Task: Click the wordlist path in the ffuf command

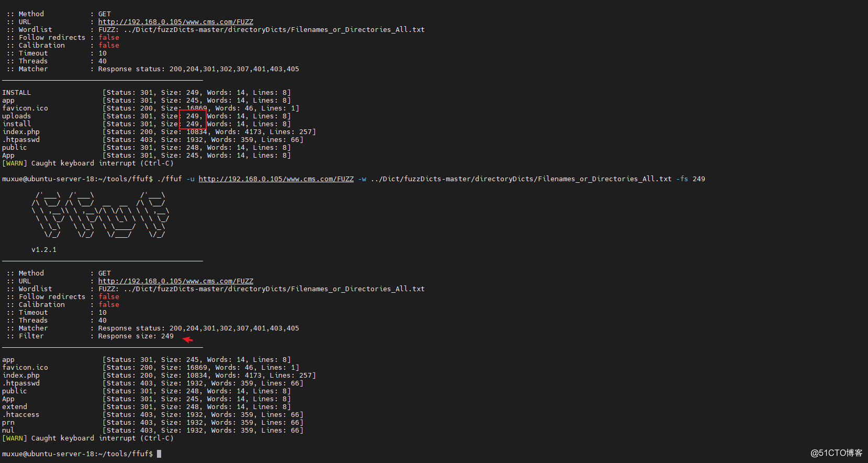Action: (x=521, y=179)
